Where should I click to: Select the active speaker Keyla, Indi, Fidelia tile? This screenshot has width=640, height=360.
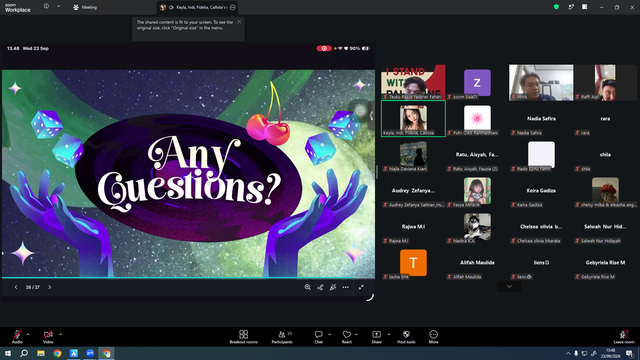click(413, 118)
